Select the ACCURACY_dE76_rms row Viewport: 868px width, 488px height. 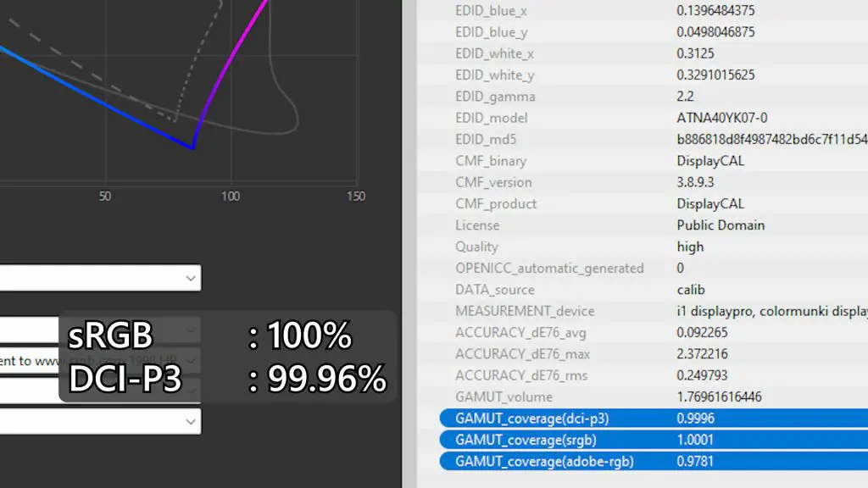(x=643, y=375)
